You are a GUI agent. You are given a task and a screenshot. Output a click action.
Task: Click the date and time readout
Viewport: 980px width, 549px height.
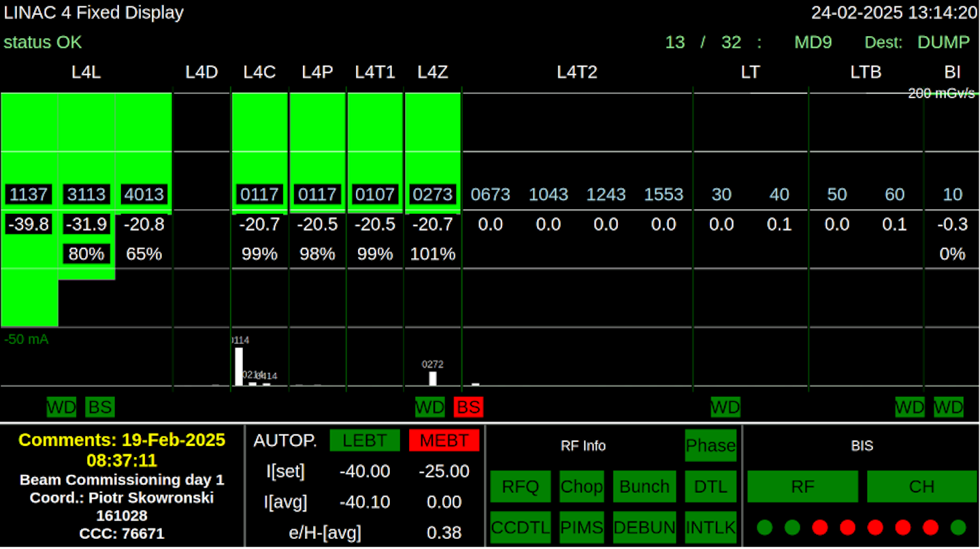point(894,13)
